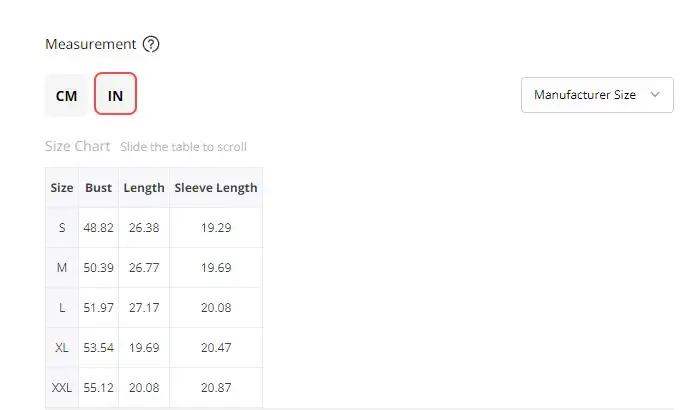This screenshot has width=687, height=410.
Task: Click the Length column header
Action: click(x=144, y=187)
